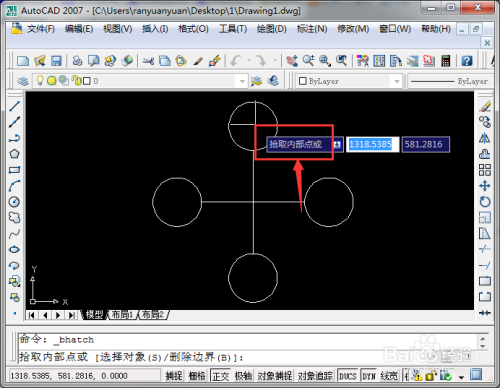Click the Plot (print) icon
The width and height of the screenshot is (500, 388).
click(77, 61)
